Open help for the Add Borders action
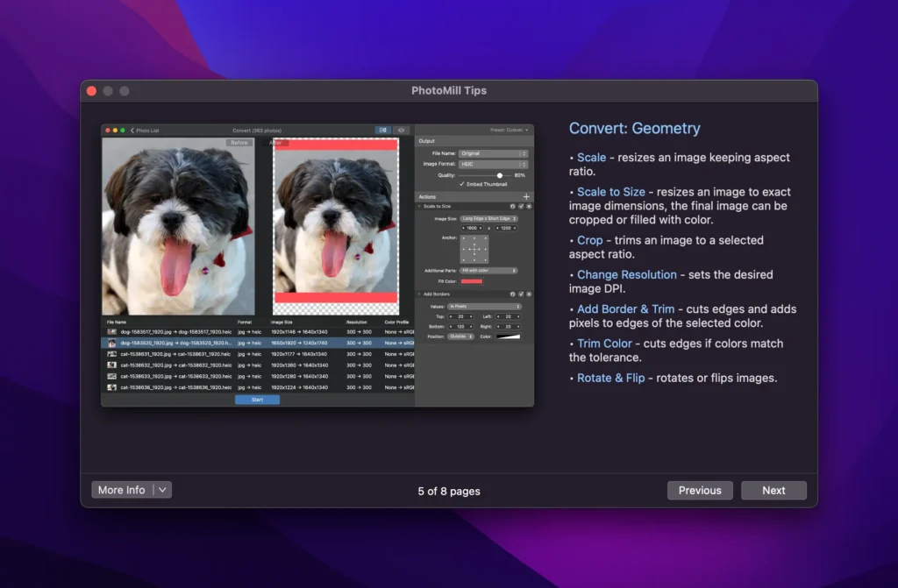Image resolution: width=898 pixels, height=588 pixels. click(514, 294)
